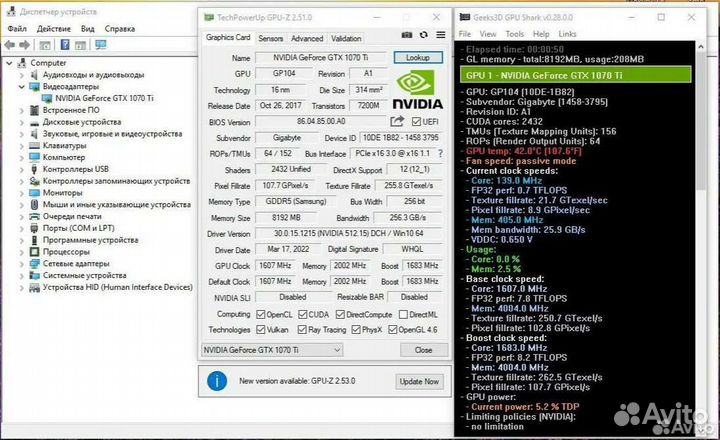This screenshot has width=720, height=440.
Task: Switch to the Advanced tab in GPU-Z
Action: 307,39
